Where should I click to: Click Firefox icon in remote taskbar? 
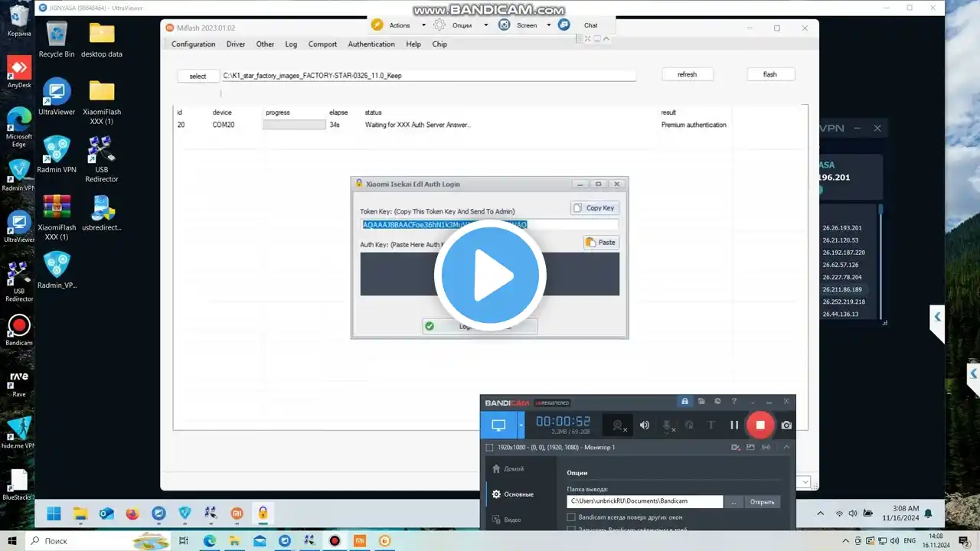coord(132,514)
